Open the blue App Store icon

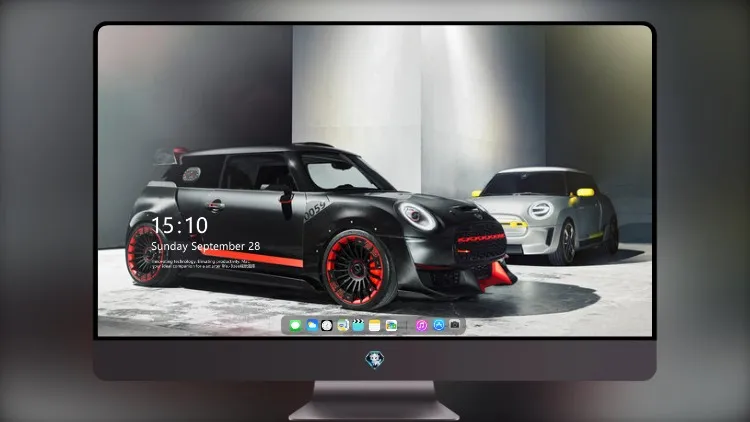[x=439, y=325]
